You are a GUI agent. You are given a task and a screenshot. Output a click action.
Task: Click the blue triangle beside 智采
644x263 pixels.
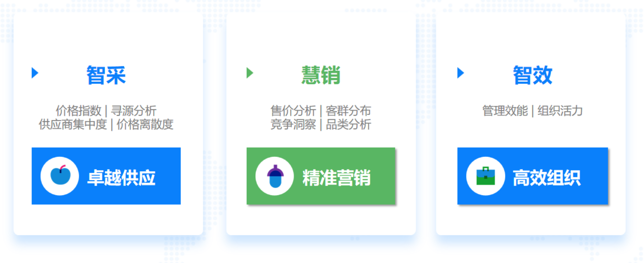[x=35, y=73]
